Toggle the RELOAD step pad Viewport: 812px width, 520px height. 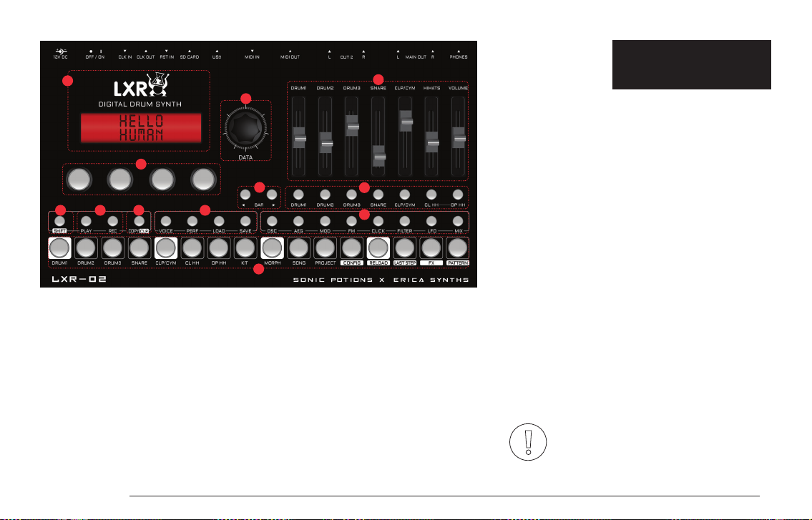(378, 248)
